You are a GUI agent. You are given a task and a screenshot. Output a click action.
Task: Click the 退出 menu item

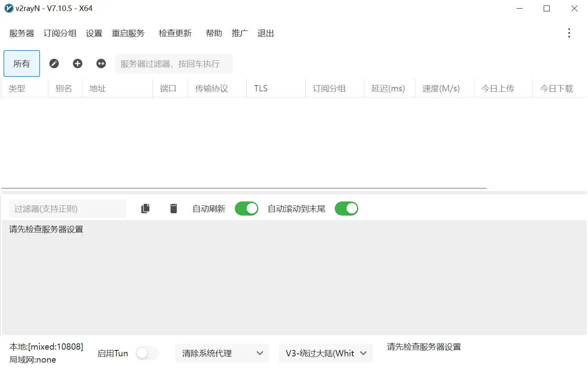[266, 33]
